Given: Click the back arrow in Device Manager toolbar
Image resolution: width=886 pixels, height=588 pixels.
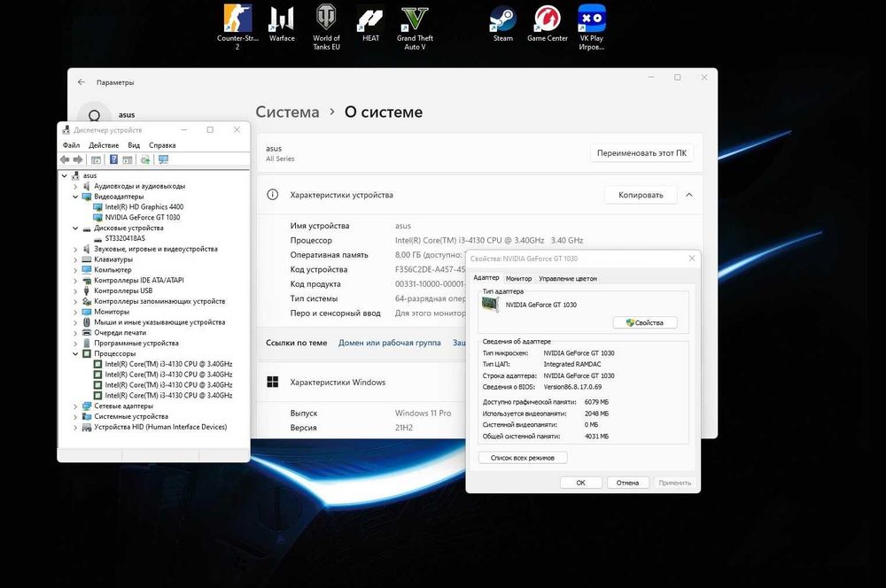Looking at the screenshot, I should (65, 160).
